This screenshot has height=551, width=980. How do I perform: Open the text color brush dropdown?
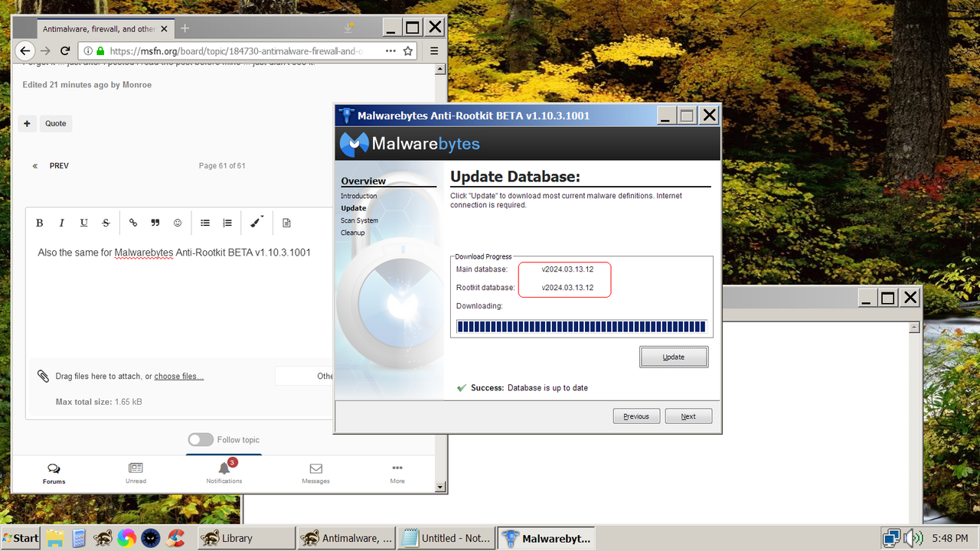[256, 222]
